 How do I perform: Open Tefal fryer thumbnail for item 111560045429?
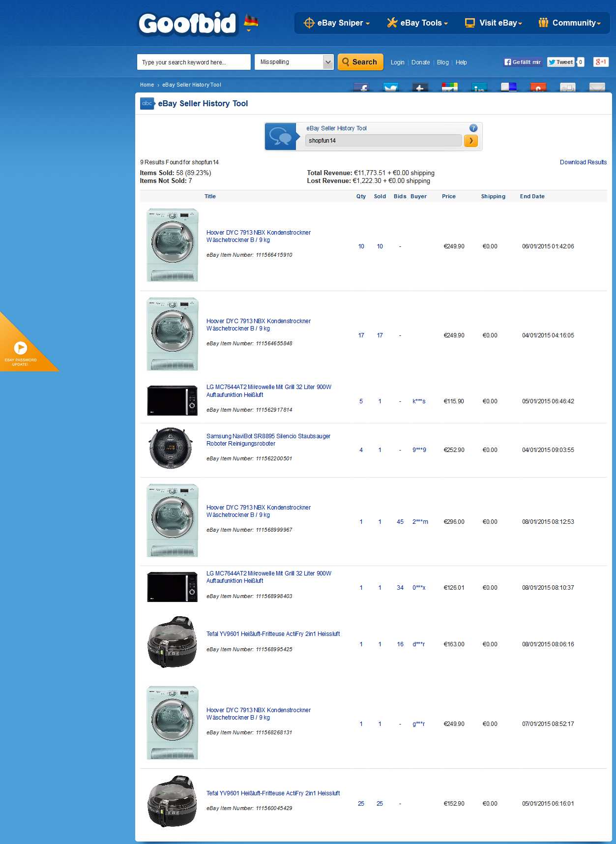click(x=172, y=802)
